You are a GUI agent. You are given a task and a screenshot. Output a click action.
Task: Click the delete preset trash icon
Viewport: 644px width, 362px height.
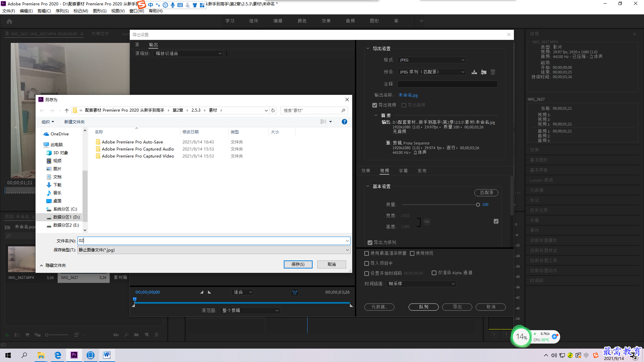(x=493, y=72)
